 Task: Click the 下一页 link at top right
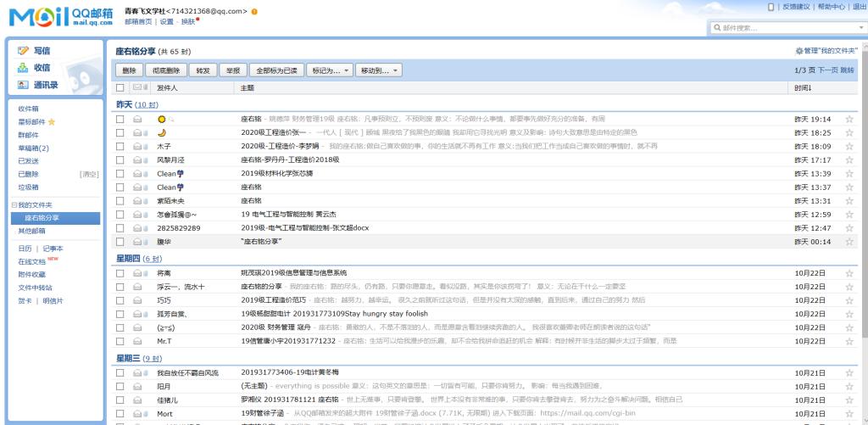(x=827, y=70)
